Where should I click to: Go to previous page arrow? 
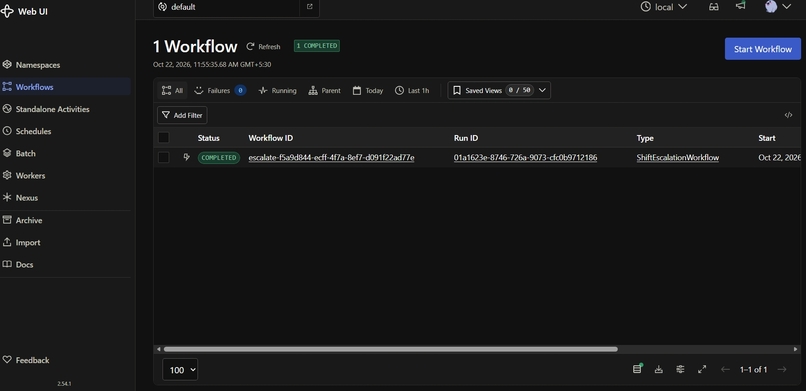tap(725, 369)
